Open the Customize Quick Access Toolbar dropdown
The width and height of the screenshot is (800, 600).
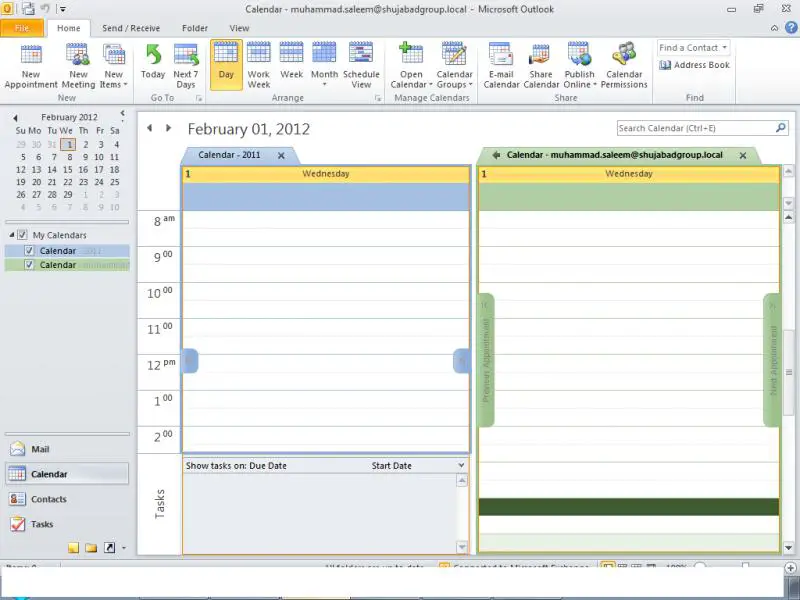point(62,9)
